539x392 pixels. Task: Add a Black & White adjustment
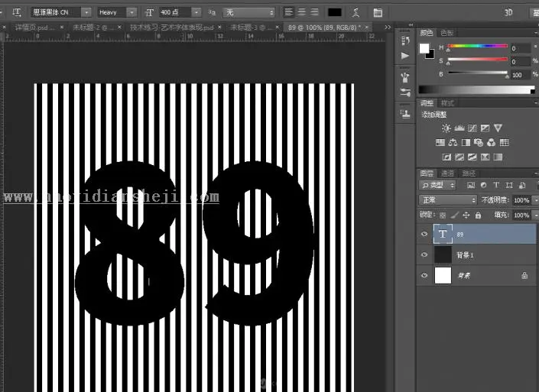pos(466,143)
